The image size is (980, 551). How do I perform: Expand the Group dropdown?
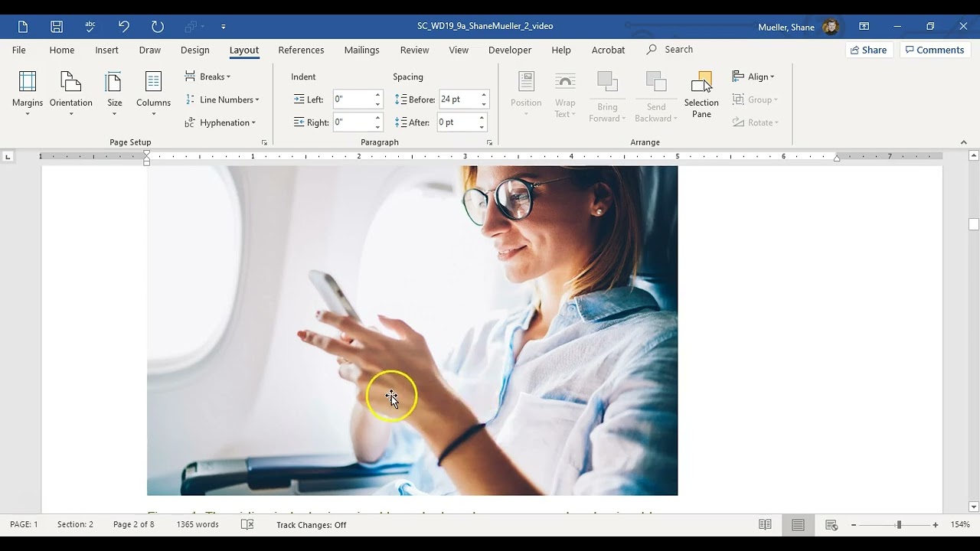pos(755,99)
